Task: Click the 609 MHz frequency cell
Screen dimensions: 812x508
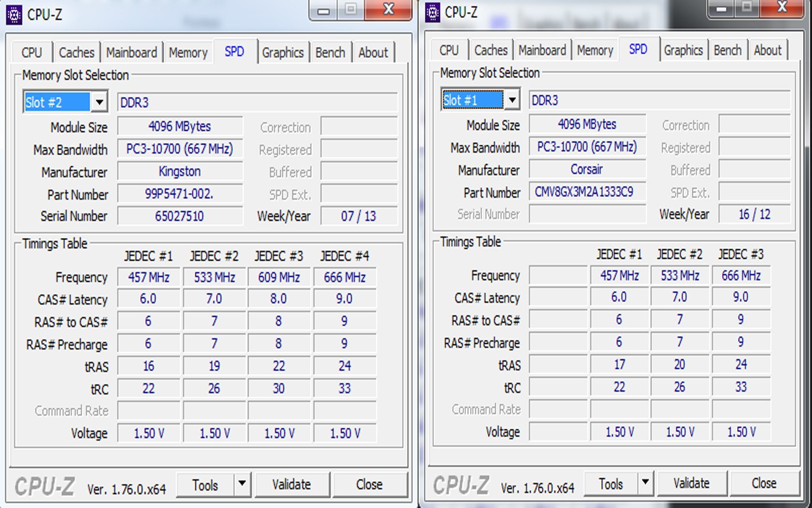Action: [279, 278]
